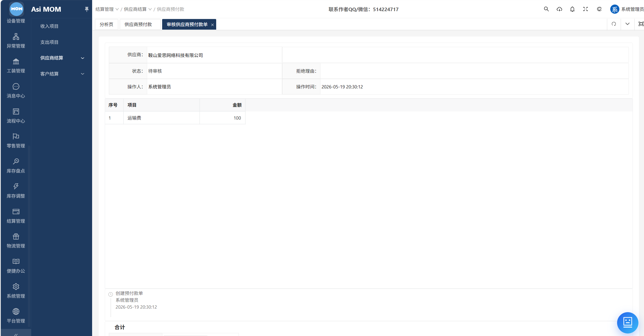Click the 供应商预付款 breadcrumb
The height and width of the screenshot is (336, 644).
point(171,9)
